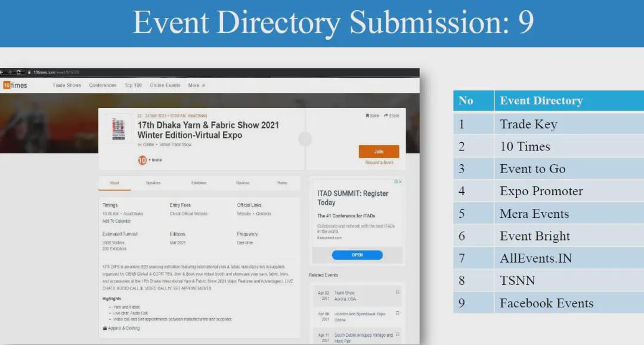This screenshot has width=644, height=345.
Task: Bookmark the Trunk Show related event
Action: [x=398, y=292]
